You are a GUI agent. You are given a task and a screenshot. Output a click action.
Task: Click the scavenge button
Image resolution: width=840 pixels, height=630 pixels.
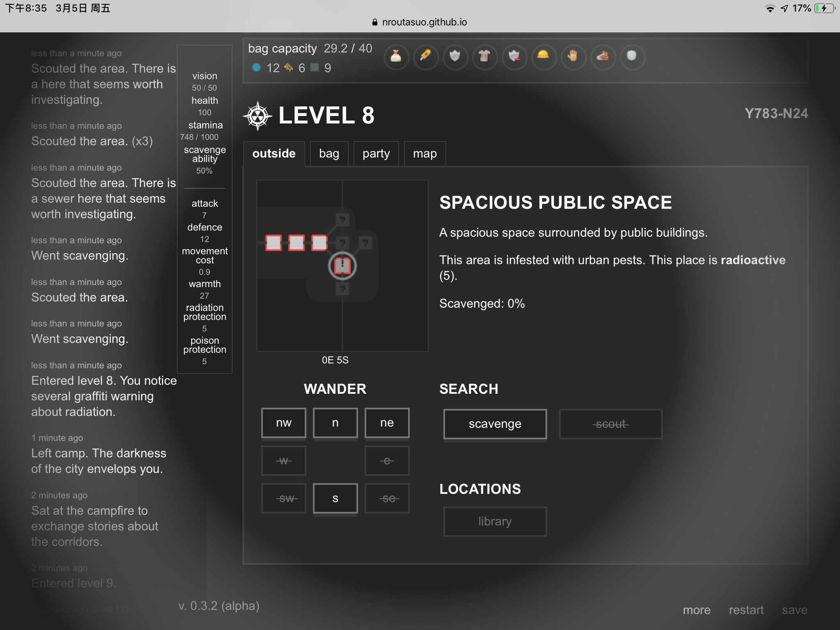(495, 424)
